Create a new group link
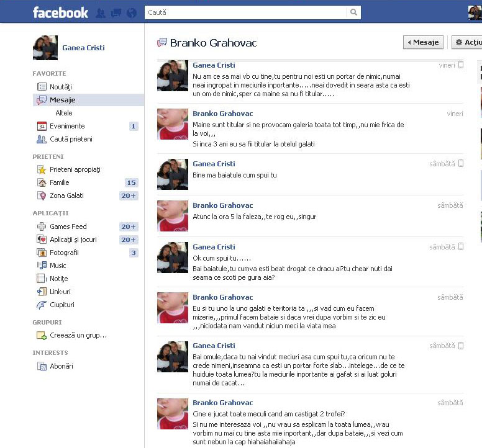 click(78, 335)
